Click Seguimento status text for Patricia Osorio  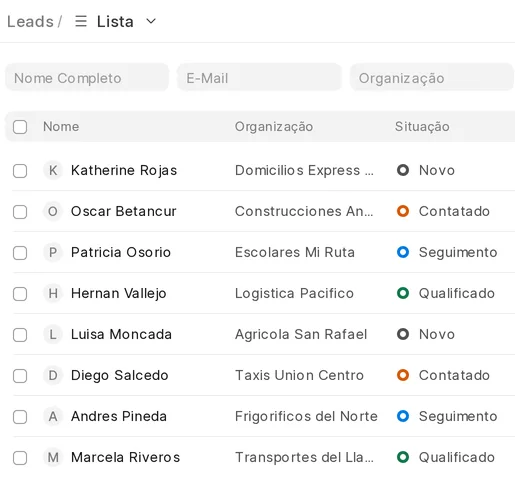pos(458,253)
